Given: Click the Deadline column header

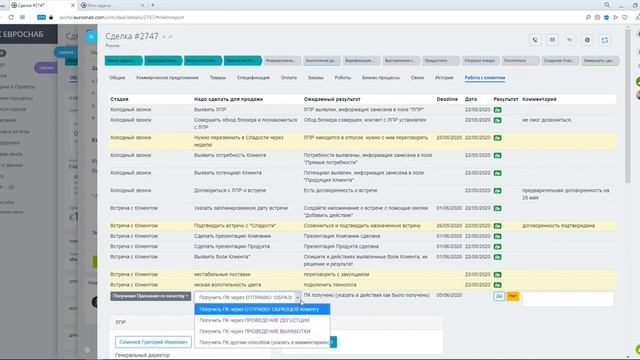Looking at the screenshot, I should tap(447, 99).
